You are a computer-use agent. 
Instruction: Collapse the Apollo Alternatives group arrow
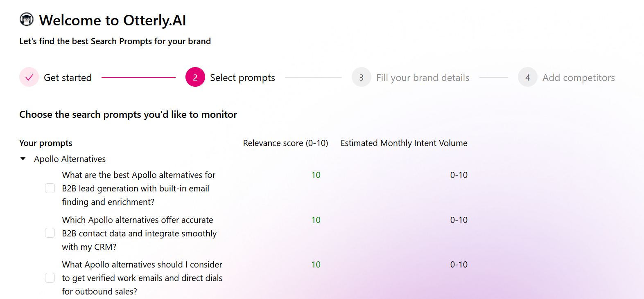[x=23, y=159]
